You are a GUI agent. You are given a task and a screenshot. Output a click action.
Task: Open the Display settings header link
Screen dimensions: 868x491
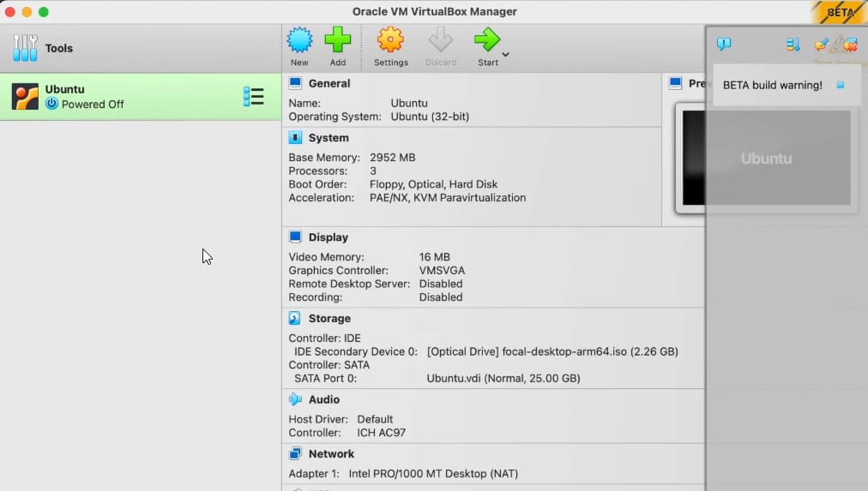click(x=329, y=237)
